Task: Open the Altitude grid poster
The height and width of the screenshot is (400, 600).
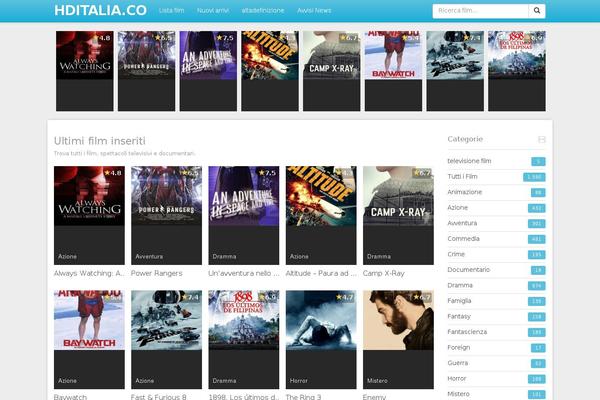Action: tap(321, 215)
